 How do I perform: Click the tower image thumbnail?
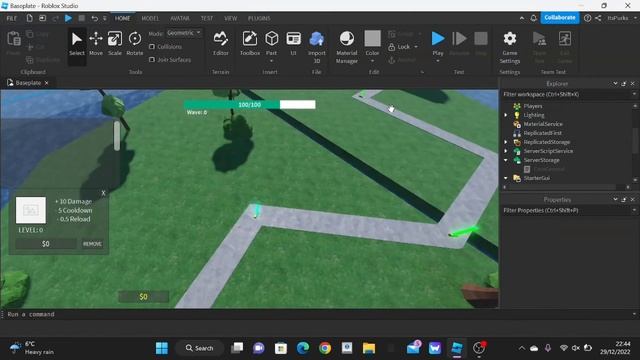coord(31,210)
